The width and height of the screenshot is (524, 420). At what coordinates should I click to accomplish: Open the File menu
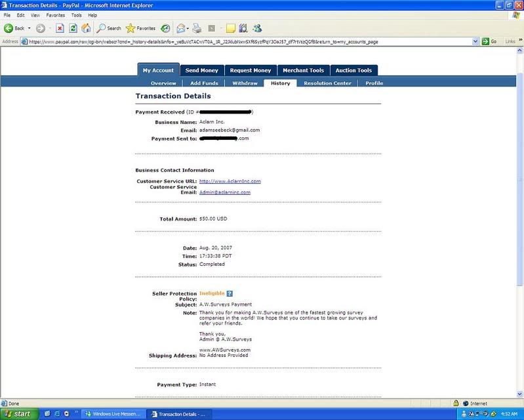[x=7, y=15]
